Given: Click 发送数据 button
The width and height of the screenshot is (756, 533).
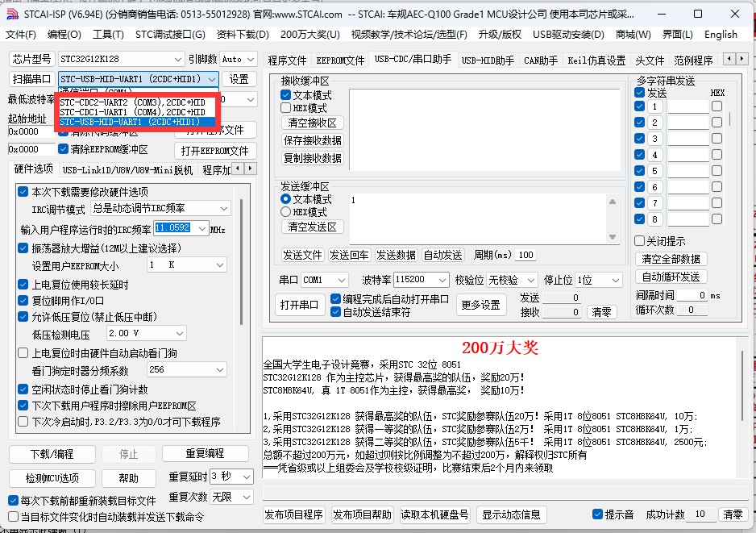Looking at the screenshot, I should pyautogui.click(x=397, y=255).
